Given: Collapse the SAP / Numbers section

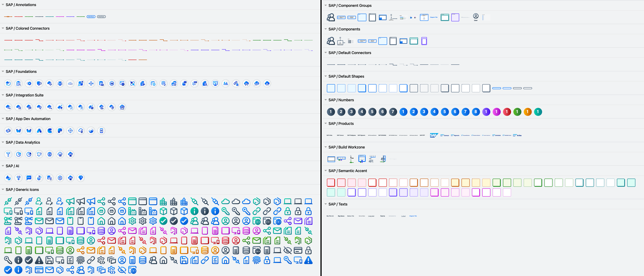Looking at the screenshot, I should 326,100.
